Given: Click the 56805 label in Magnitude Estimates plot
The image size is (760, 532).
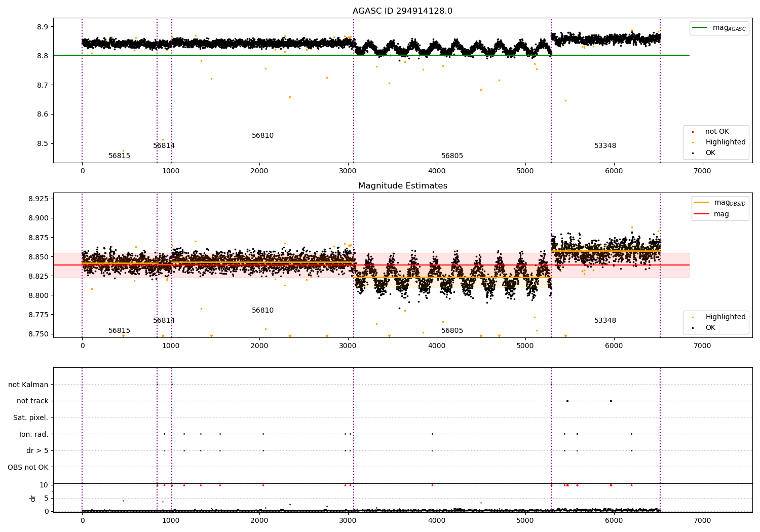Looking at the screenshot, I should pyautogui.click(x=452, y=331).
